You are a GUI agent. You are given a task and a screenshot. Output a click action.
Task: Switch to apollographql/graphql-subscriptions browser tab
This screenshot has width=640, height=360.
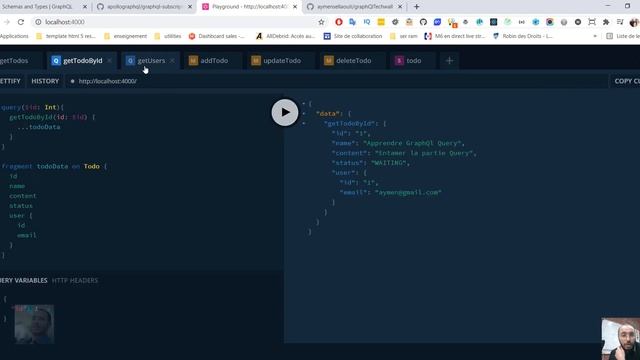coord(144,7)
